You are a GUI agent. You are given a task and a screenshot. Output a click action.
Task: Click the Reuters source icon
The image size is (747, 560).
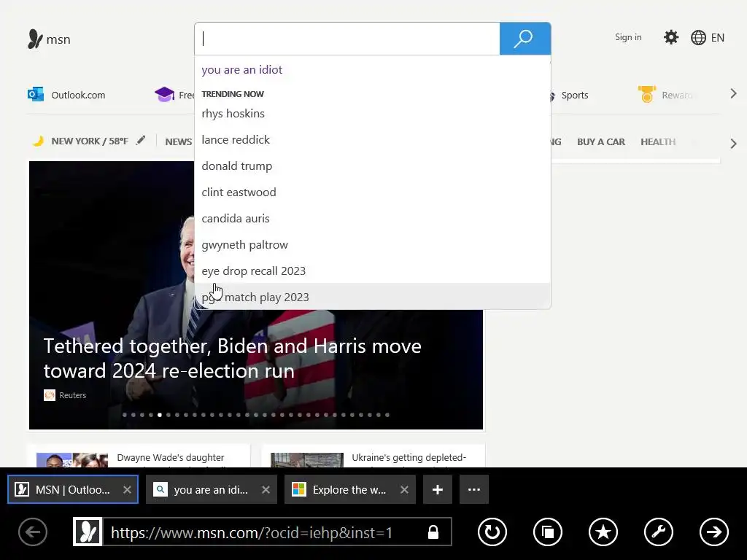point(50,395)
